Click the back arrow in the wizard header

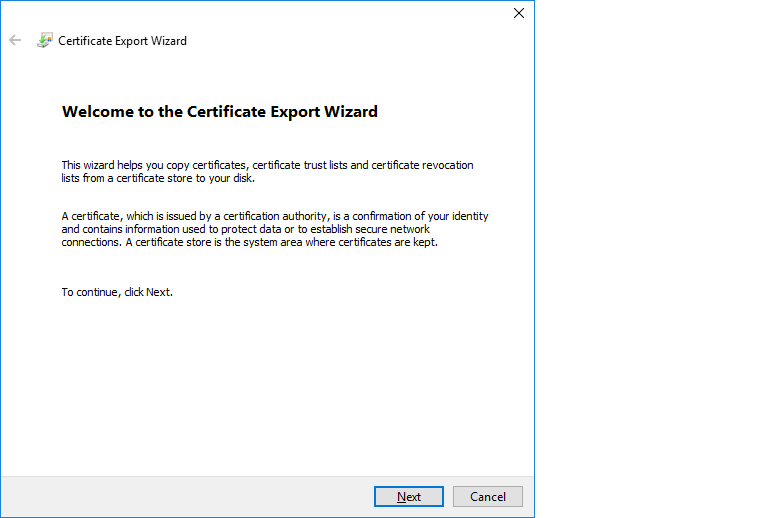pyautogui.click(x=15, y=41)
